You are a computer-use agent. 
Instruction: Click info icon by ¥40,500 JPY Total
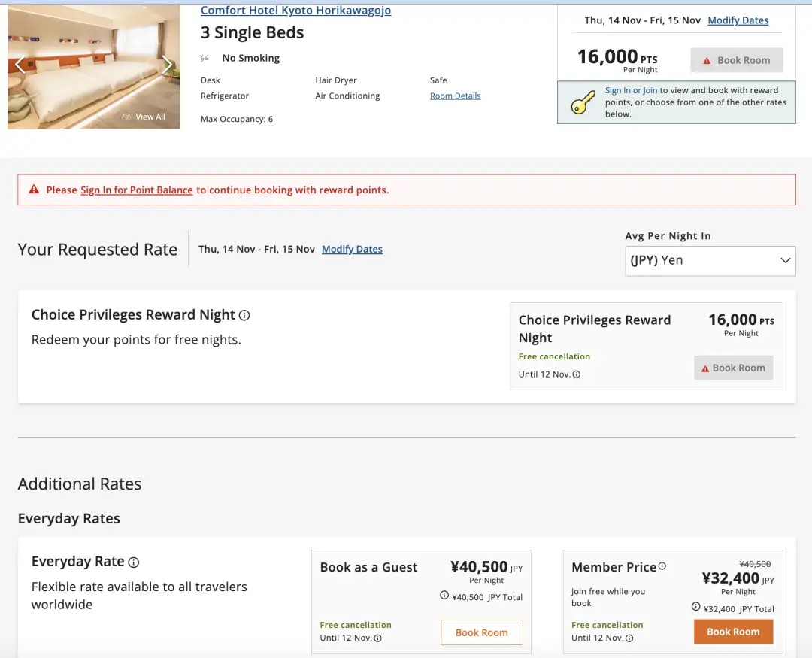coord(444,596)
